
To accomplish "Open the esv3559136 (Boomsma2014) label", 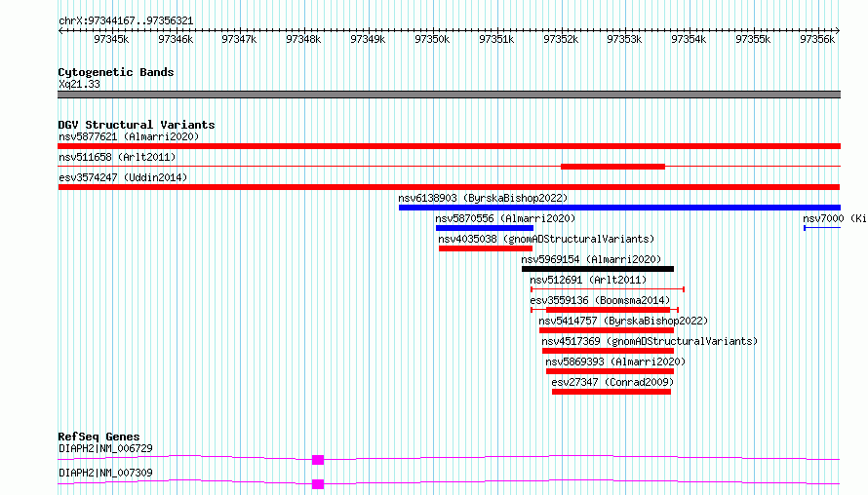I will click(600, 300).
